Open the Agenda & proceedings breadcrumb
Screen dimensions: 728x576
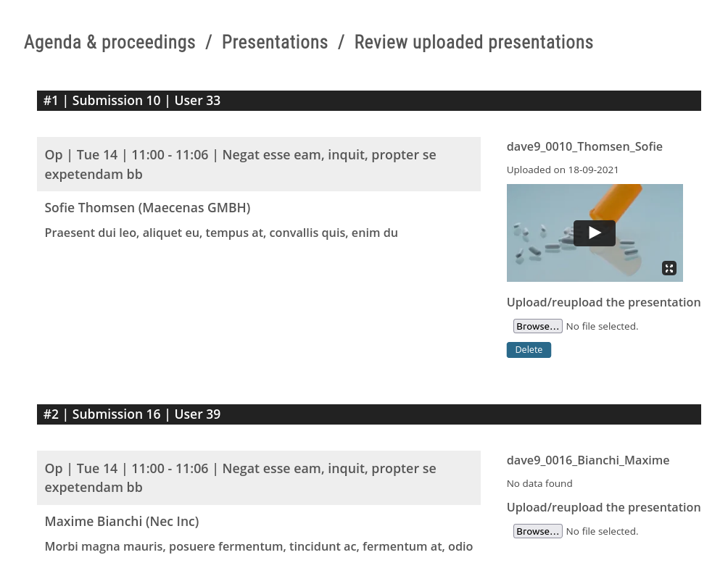109,43
